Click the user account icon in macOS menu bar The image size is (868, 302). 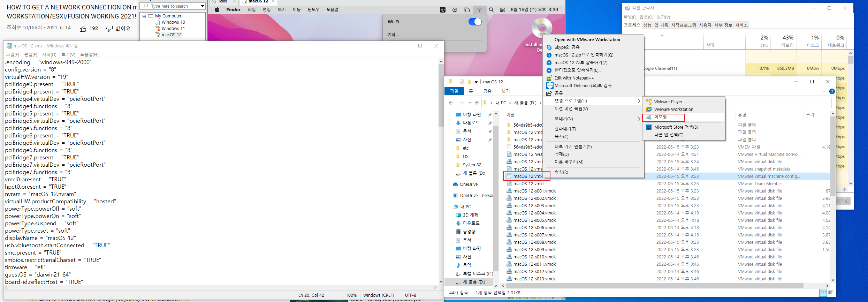tap(455, 10)
